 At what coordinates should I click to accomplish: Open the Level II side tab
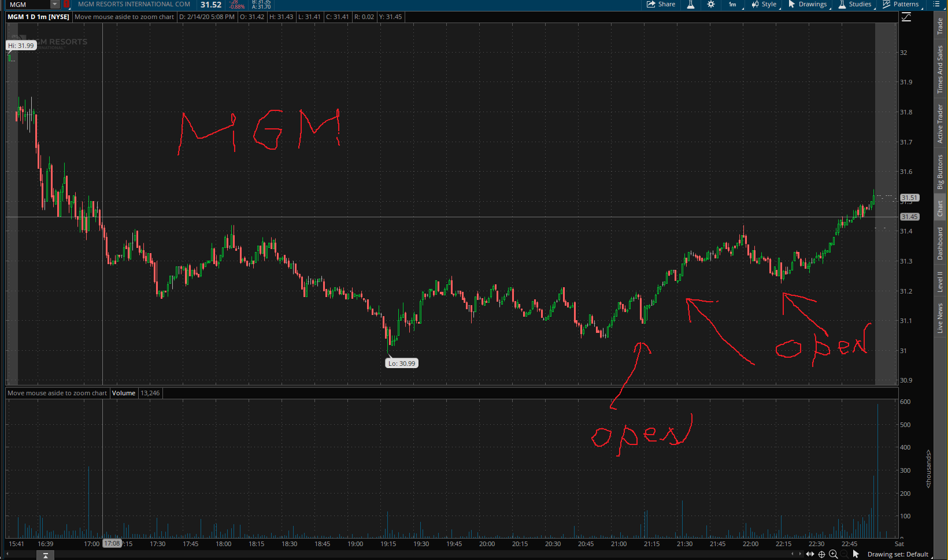point(940,281)
